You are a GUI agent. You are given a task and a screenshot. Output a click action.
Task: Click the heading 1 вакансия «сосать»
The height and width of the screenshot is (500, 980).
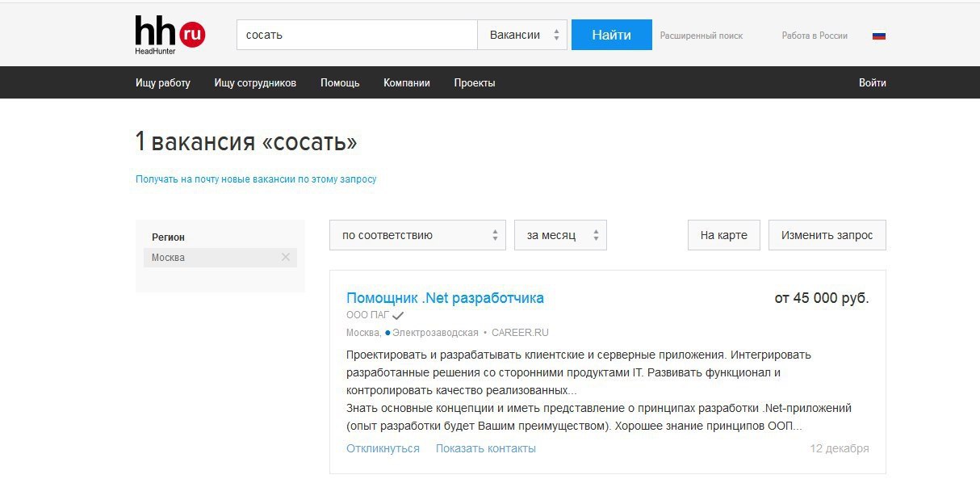click(x=246, y=142)
